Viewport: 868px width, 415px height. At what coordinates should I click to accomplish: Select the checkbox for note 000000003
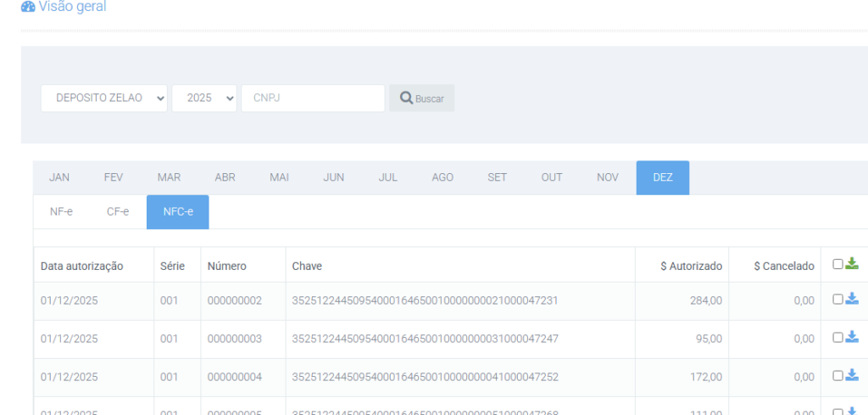(x=837, y=337)
